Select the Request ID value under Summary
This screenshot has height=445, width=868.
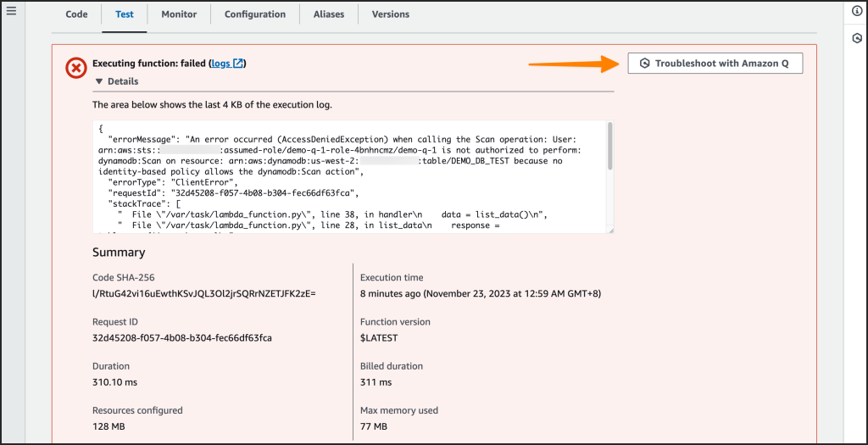181,337
